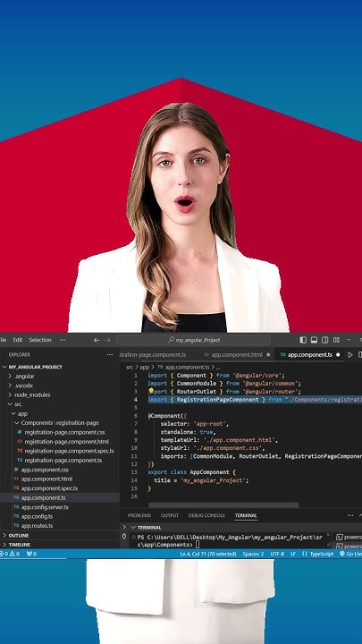The image size is (362, 644).
Task: Open the panel more actions ellipsis
Action: tap(350, 515)
